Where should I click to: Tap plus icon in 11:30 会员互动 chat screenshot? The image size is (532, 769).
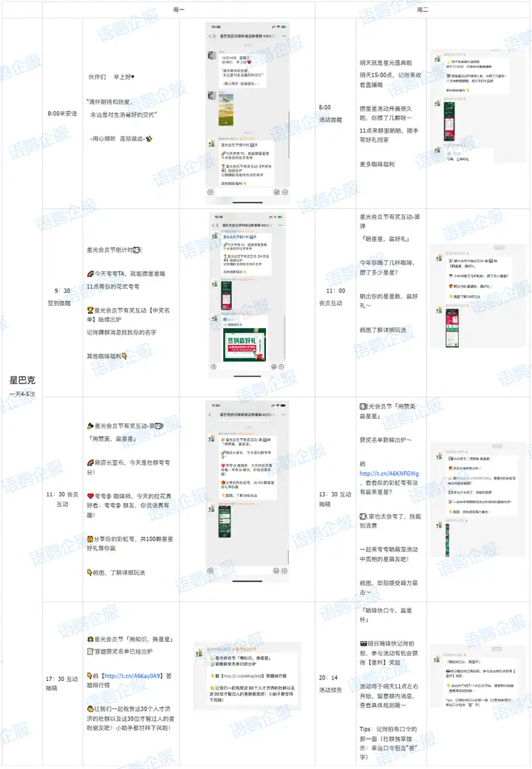(284, 570)
